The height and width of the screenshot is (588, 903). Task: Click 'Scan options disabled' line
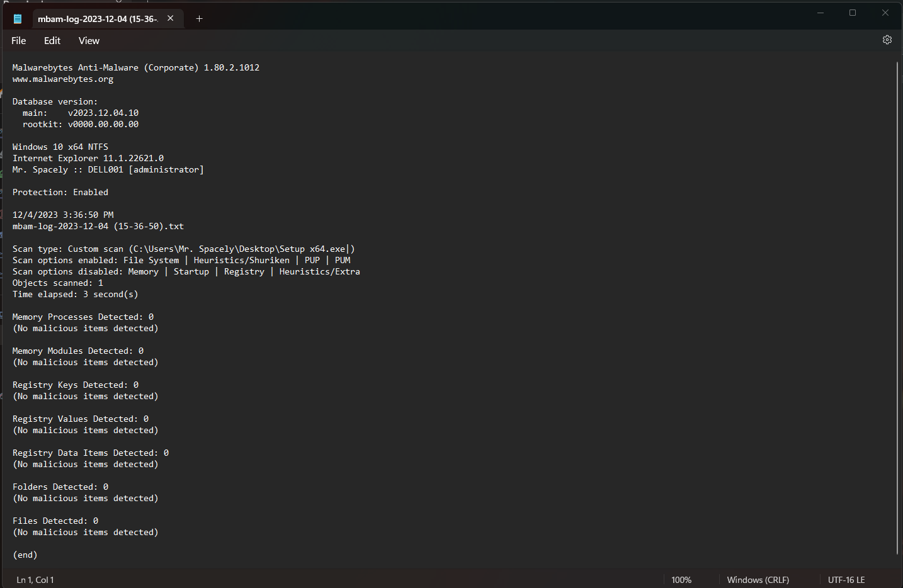(186, 271)
